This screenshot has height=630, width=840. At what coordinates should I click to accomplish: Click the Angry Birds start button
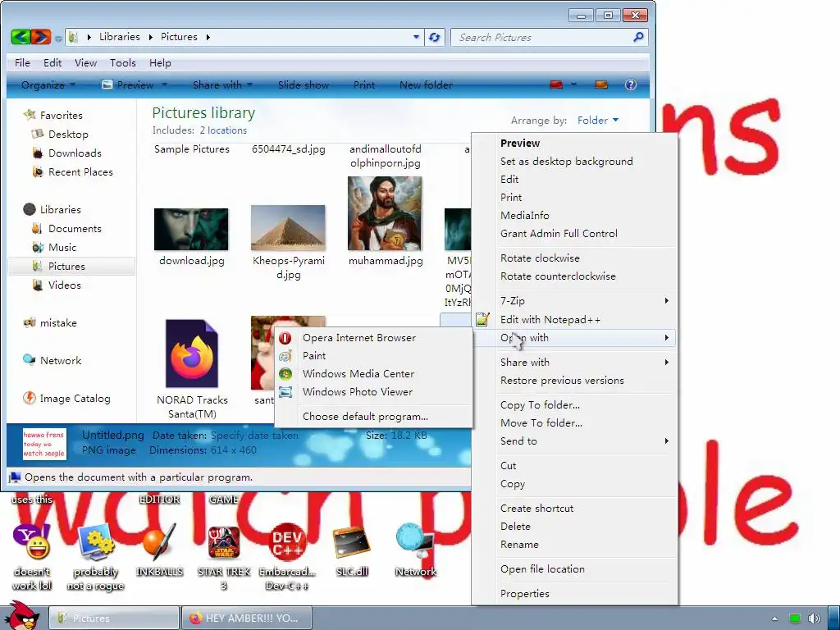pos(21,616)
